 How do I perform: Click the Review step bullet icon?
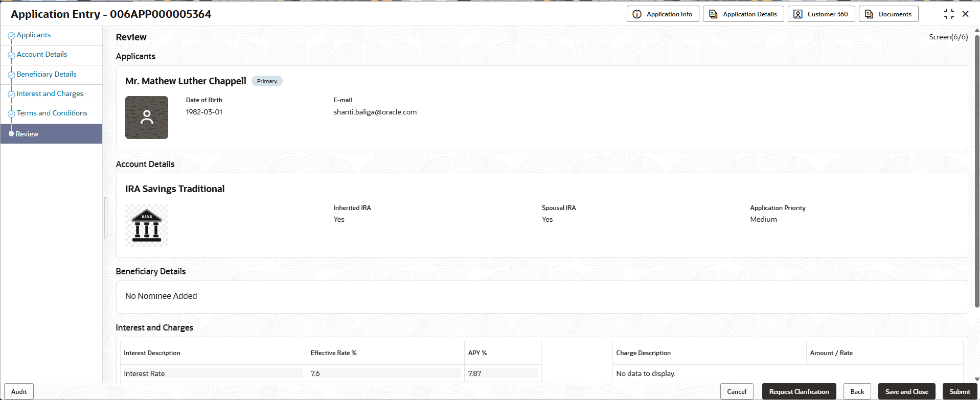pos(11,134)
